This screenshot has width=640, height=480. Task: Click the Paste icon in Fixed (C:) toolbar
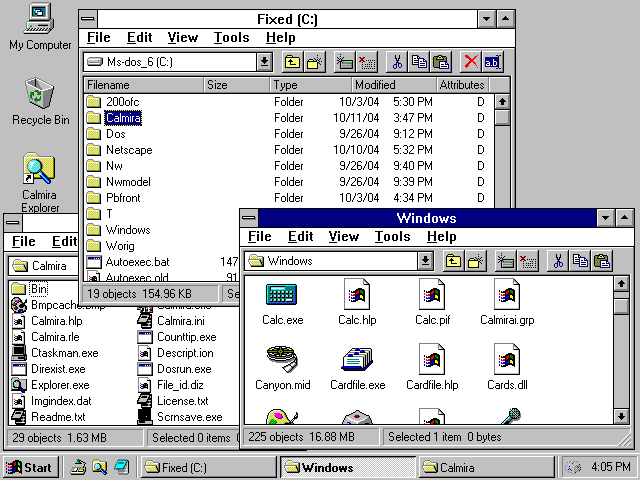click(441, 62)
